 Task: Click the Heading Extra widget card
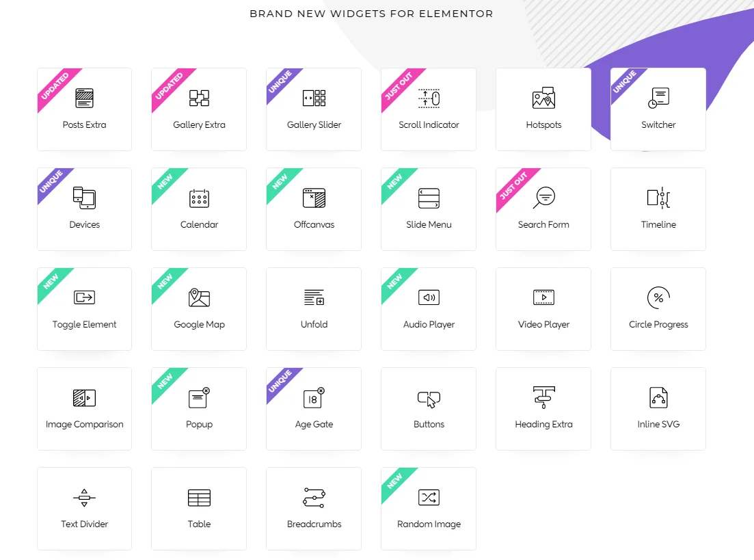(x=543, y=408)
